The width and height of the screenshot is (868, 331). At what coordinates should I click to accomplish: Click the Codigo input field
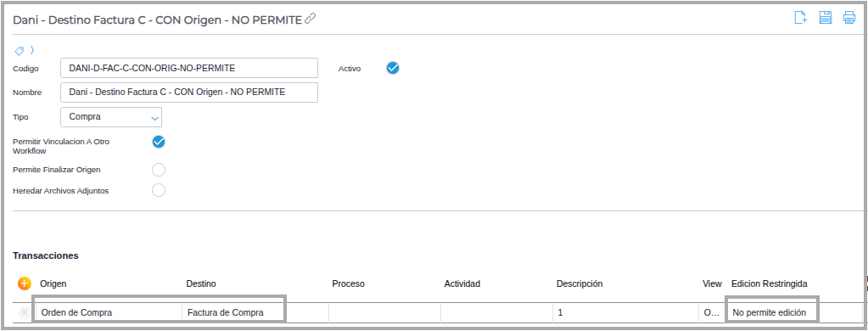tap(188, 68)
